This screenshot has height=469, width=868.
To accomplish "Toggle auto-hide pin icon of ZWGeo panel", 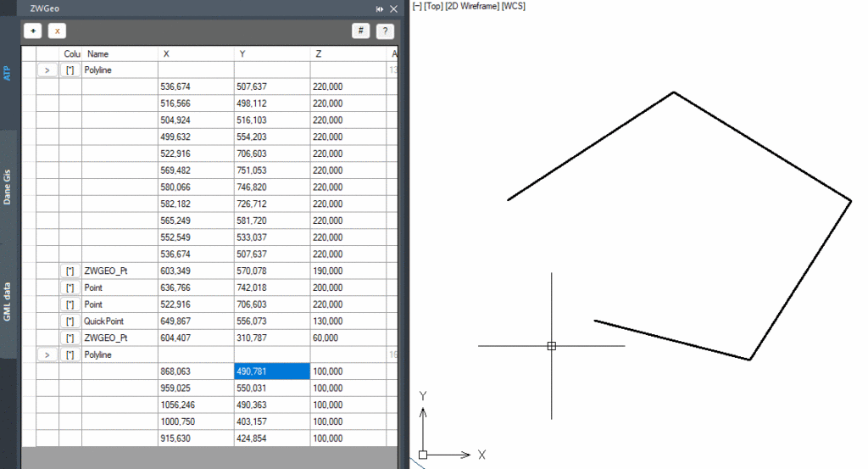I will click(379, 8).
